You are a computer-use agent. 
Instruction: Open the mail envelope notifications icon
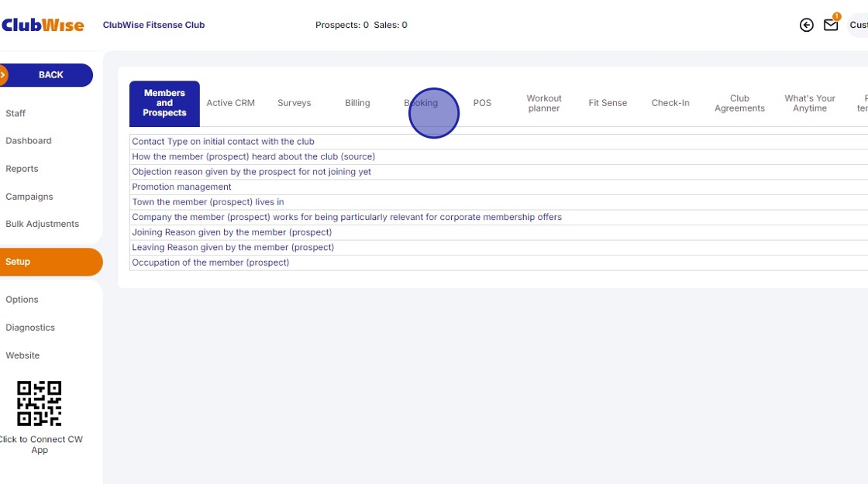click(831, 25)
